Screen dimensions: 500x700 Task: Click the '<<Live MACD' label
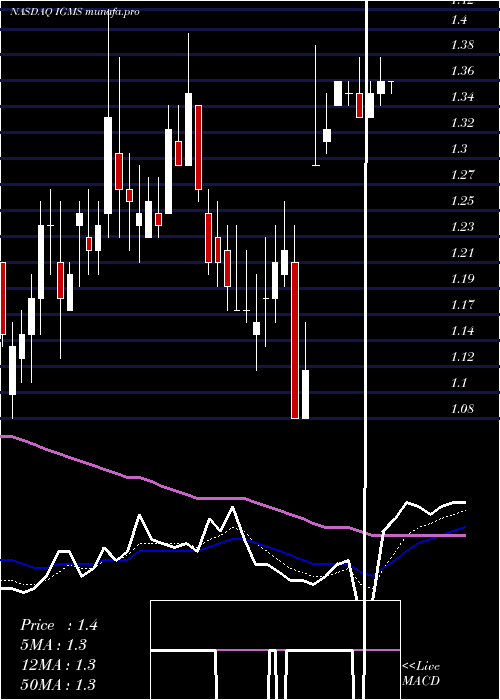coord(421,673)
